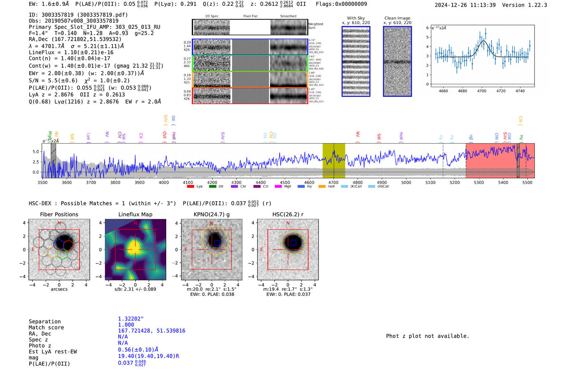Select the LyA z = 2.8676 line
Viewport: 576px width, 392px height.
point(77,95)
